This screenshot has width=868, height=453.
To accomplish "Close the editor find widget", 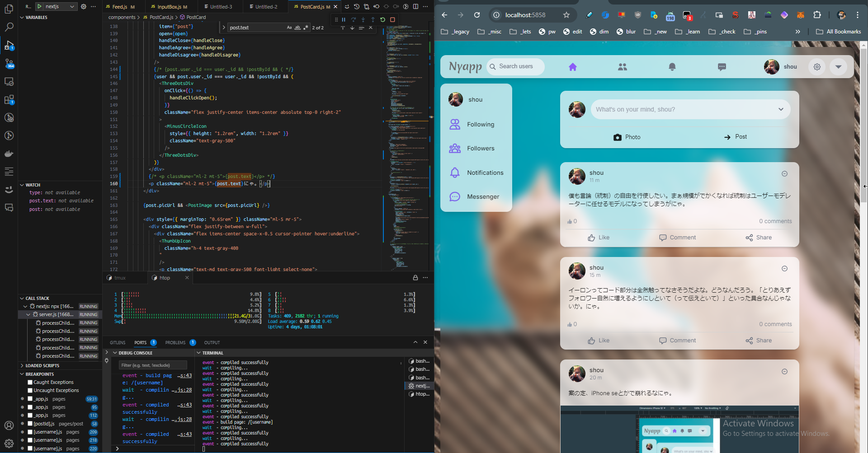I will tap(371, 28).
